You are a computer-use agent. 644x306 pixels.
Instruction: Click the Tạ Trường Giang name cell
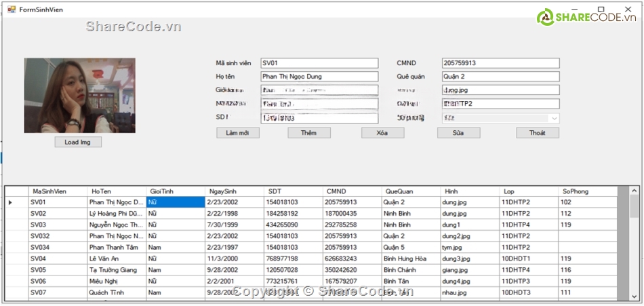tap(117, 270)
